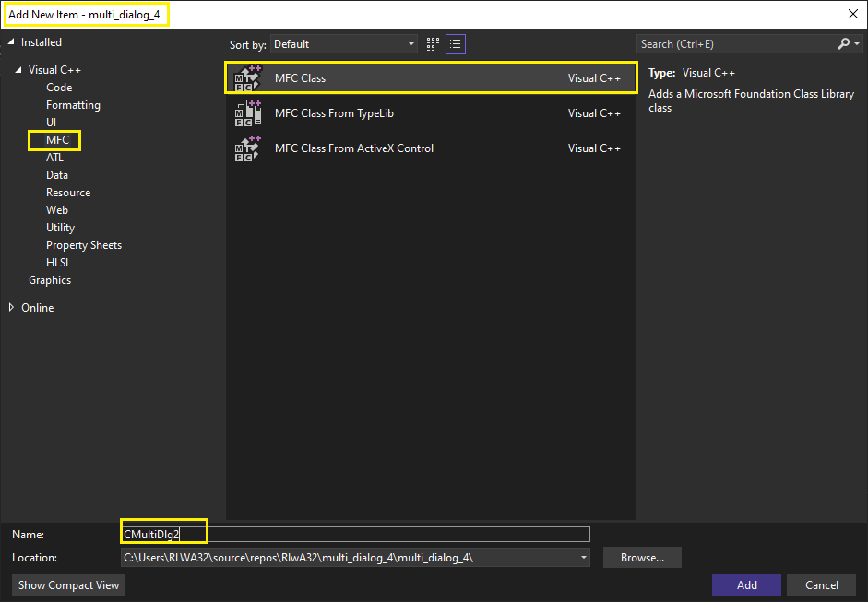Click the MFC Class From TypeLib icon

(x=247, y=113)
